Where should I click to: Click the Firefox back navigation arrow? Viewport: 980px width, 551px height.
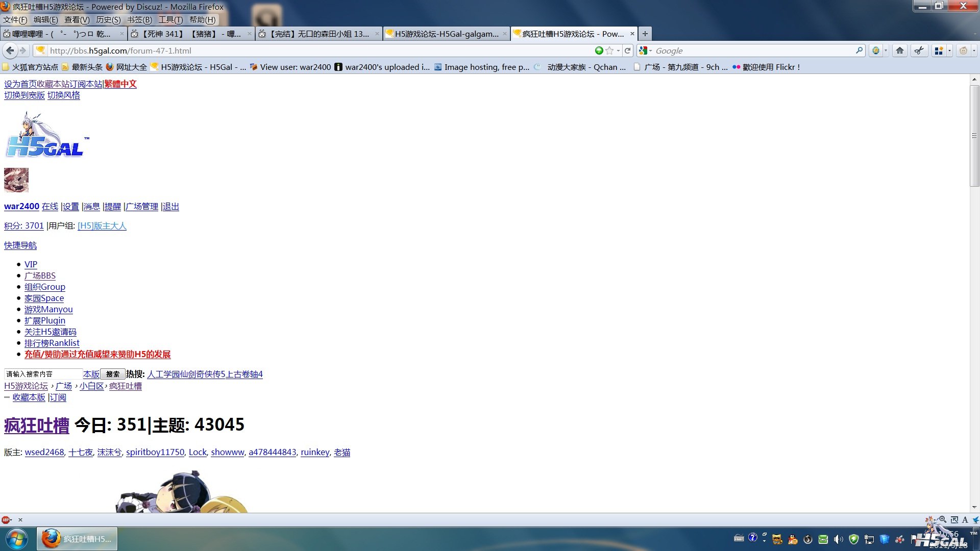pos(10,51)
